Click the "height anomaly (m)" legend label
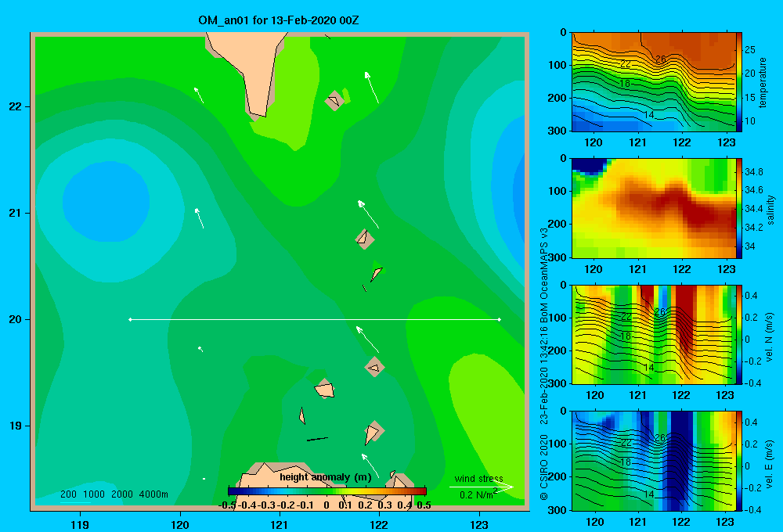Viewport: 783px width, 532px height. 326,477
